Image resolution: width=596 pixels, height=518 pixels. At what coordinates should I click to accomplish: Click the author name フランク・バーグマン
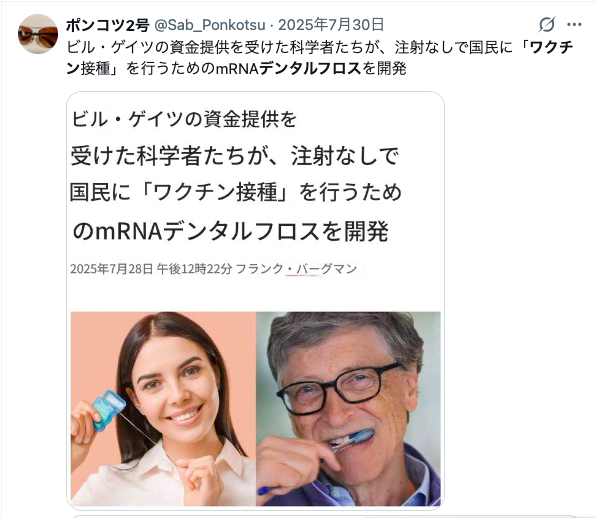tap(296, 269)
